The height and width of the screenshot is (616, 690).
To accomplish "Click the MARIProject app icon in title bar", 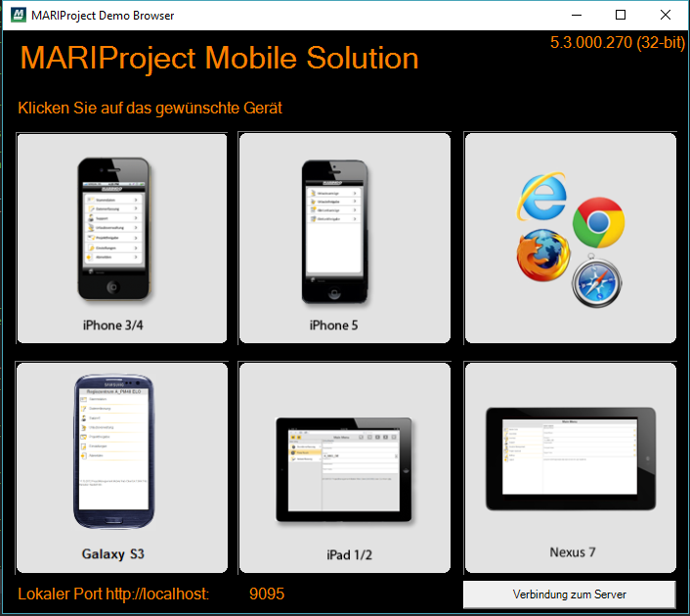I will [x=17, y=15].
